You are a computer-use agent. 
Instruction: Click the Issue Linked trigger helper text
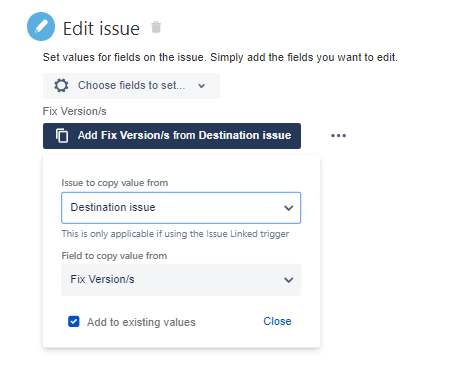click(175, 234)
